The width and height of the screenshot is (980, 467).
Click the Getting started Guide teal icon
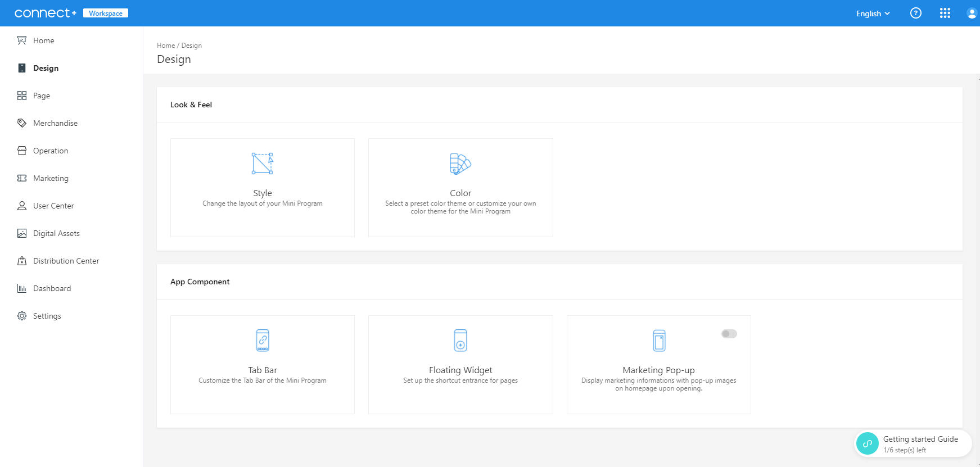tap(868, 443)
